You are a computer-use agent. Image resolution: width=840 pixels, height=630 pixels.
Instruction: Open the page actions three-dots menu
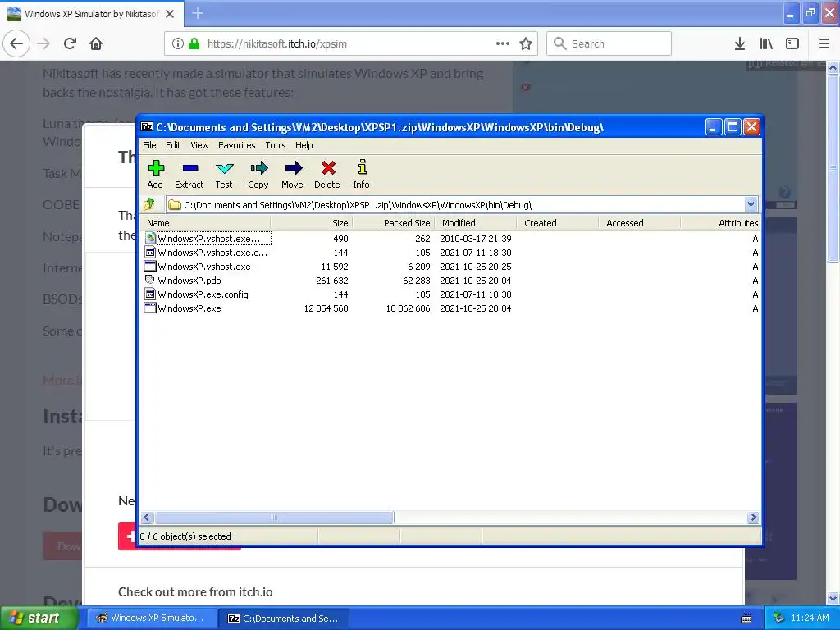503,43
